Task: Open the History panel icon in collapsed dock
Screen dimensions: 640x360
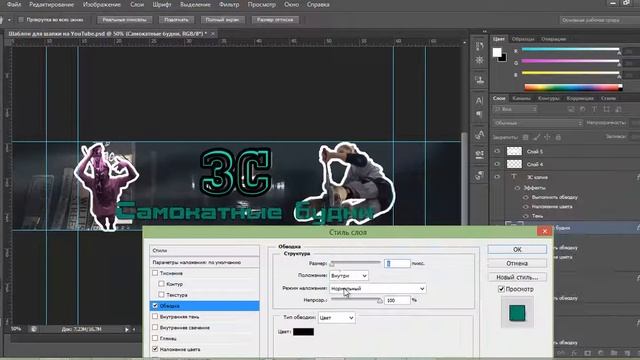Action: coord(480,47)
